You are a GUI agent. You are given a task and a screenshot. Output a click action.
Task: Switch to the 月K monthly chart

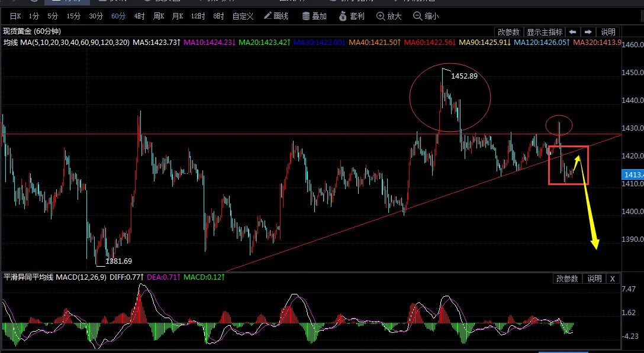coord(178,16)
